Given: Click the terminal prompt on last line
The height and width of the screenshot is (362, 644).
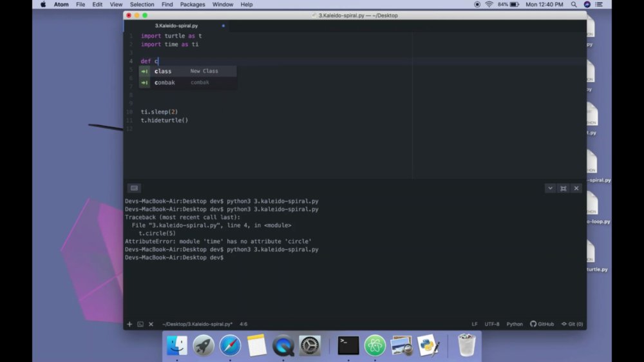Looking at the screenshot, I should [x=174, y=258].
